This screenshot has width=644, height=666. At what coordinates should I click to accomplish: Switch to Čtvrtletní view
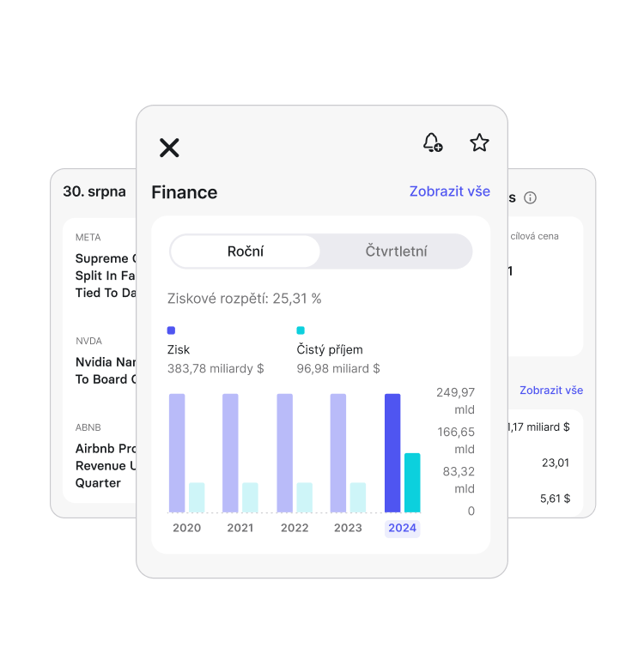pyautogui.click(x=396, y=251)
